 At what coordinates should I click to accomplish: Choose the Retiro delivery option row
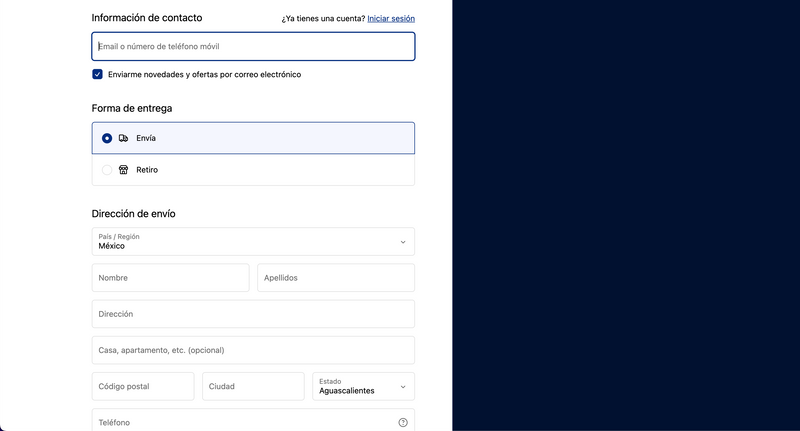[x=253, y=170]
